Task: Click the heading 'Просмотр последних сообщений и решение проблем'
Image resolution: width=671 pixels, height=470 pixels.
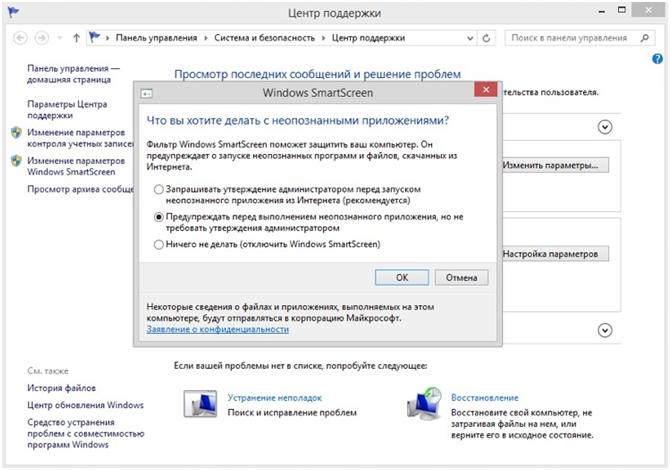Action: pos(318,74)
